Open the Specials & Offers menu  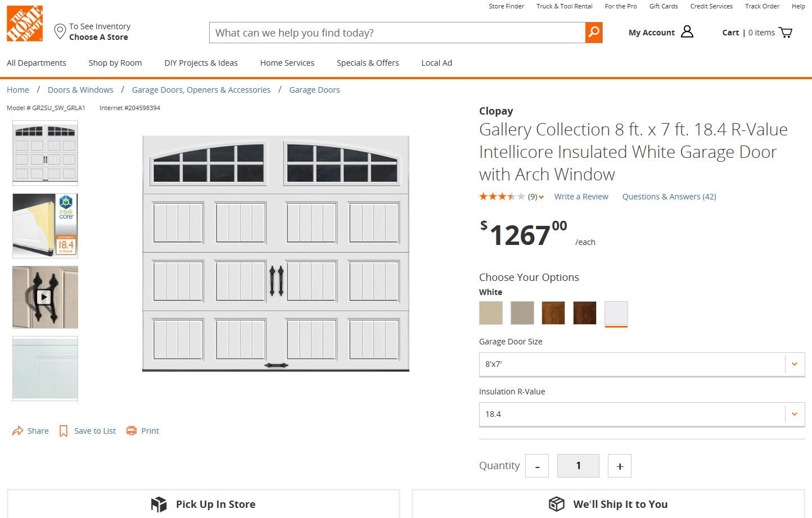(x=368, y=63)
